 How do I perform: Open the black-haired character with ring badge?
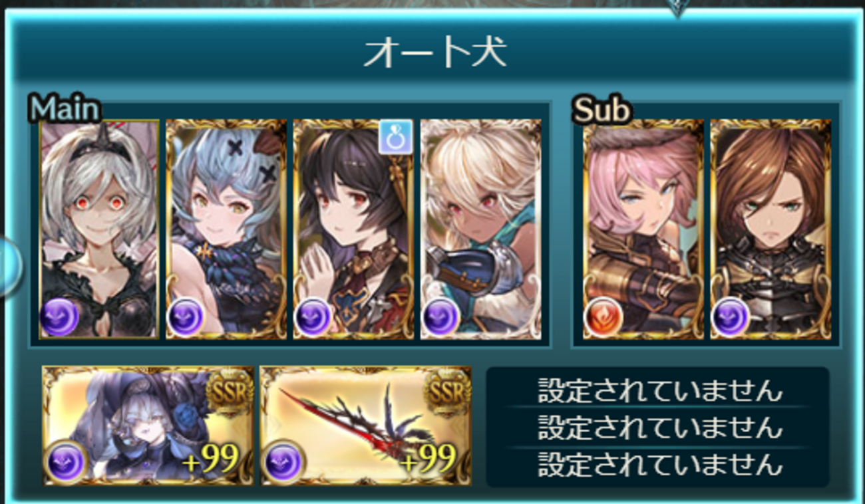point(353,229)
